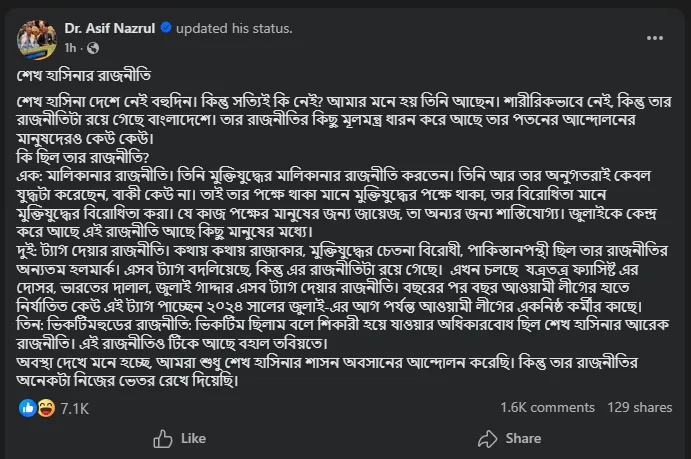View the 7.1K reactions list
Screen dimensions: 691x459
click(x=74, y=408)
